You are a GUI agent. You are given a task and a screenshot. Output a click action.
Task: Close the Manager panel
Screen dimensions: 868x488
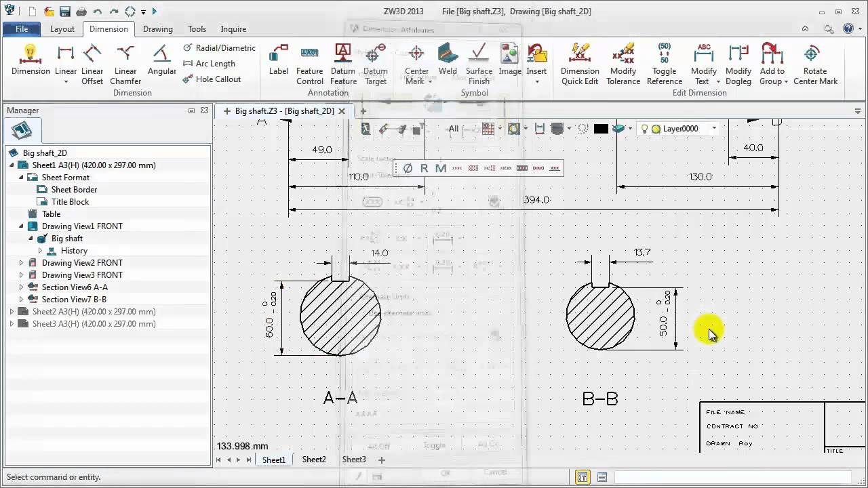coord(204,110)
